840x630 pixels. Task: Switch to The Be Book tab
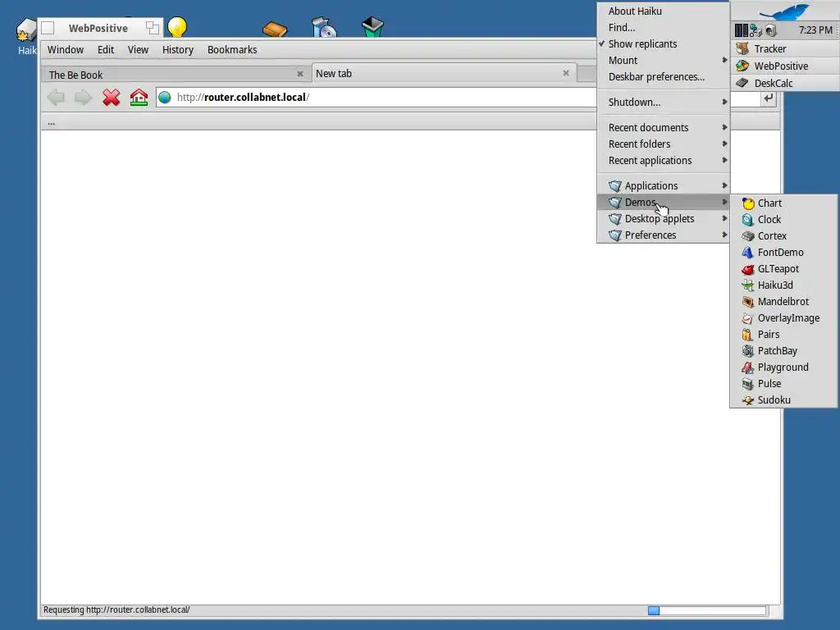[x=176, y=75]
